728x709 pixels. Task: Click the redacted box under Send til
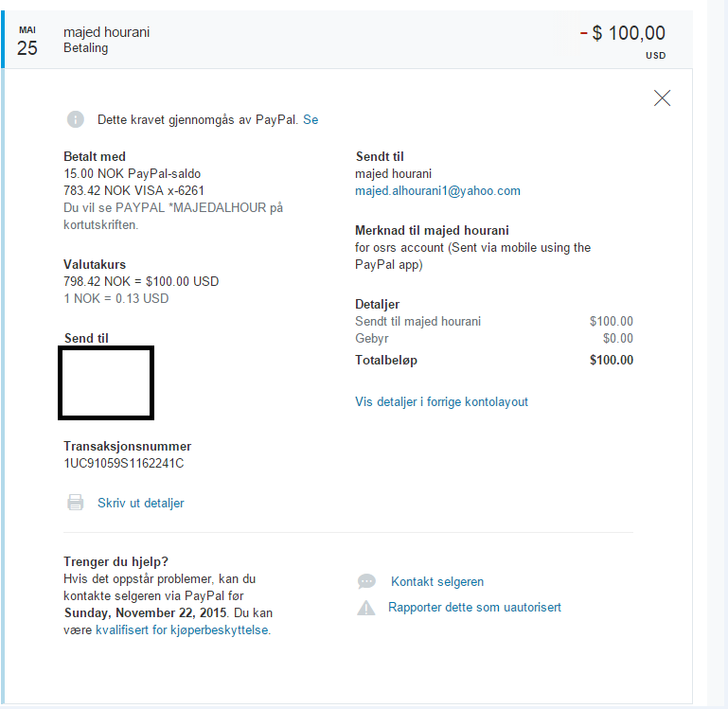pyautogui.click(x=106, y=382)
